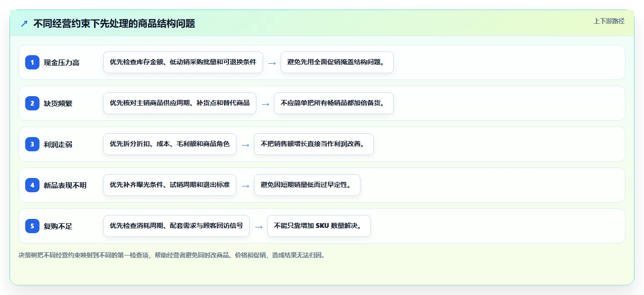
Task: Select the box 不把销售额增长直接当作利润改善
Action: 314,144
